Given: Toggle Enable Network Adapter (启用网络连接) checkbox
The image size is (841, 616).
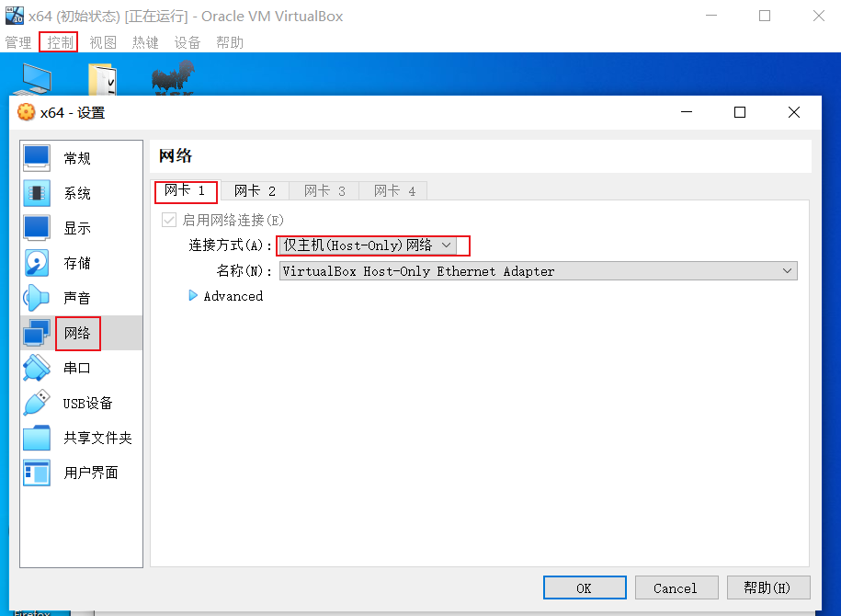Looking at the screenshot, I should [x=169, y=220].
